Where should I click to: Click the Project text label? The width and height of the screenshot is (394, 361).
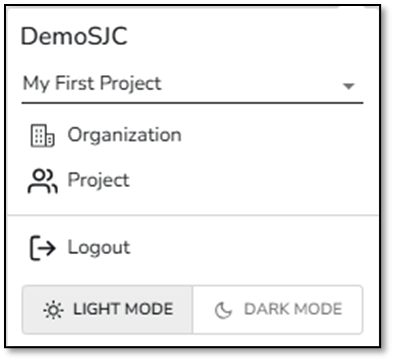(x=99, y=180)
